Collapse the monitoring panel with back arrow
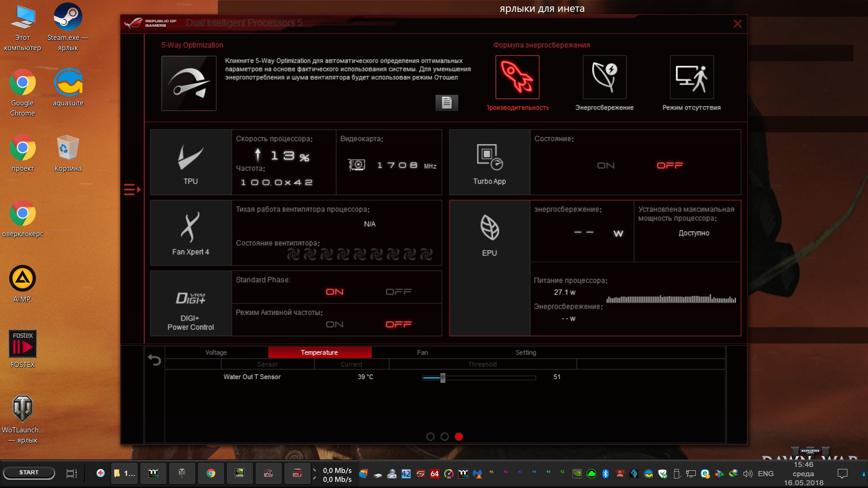Viewport: 868px width, 488px height. tap(155, 360)
